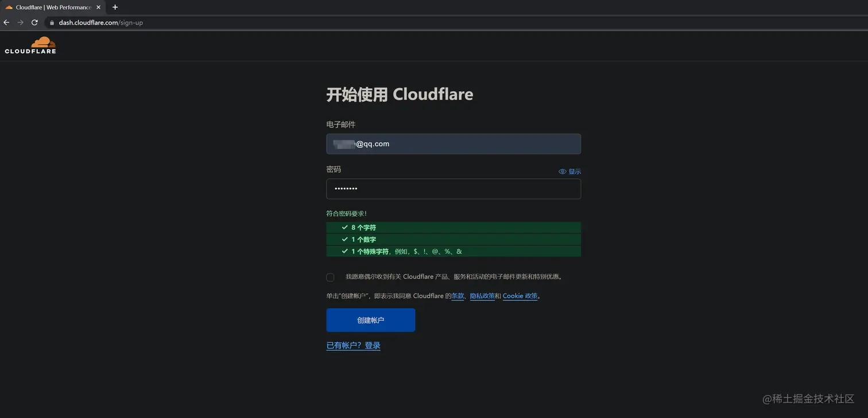868x418 pixels.
Task: Open the Cookie 政策 link
Action: click(520, 296)
